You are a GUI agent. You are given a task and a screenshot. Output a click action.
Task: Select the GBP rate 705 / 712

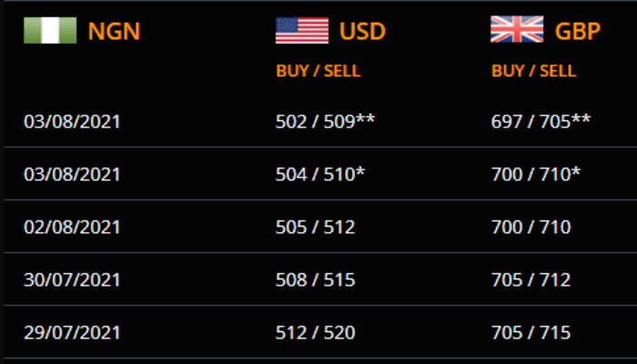pos(531,279)
